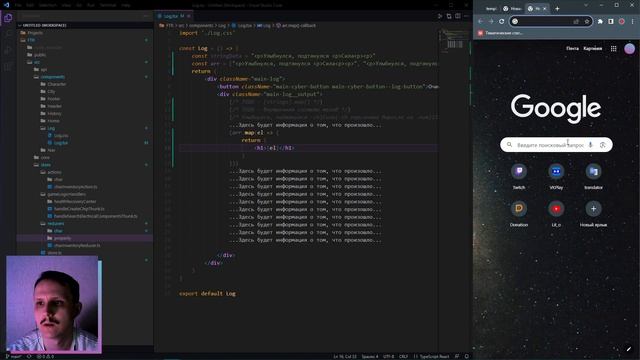Open Chrome side panel icon
Screen dimensions: 640x360
[611, 21]
